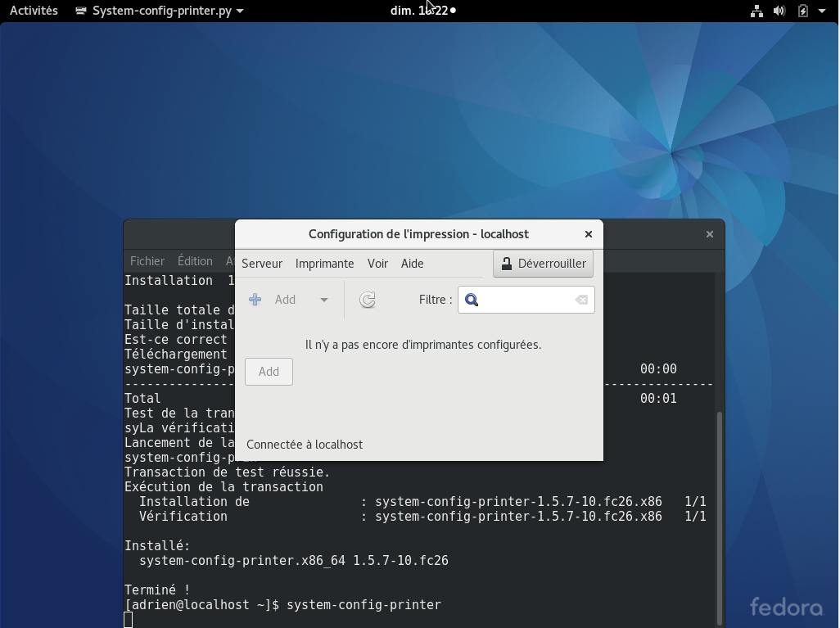Click the 'Filtre :' label
Screen dimensions: 840x628
(436, 300)
